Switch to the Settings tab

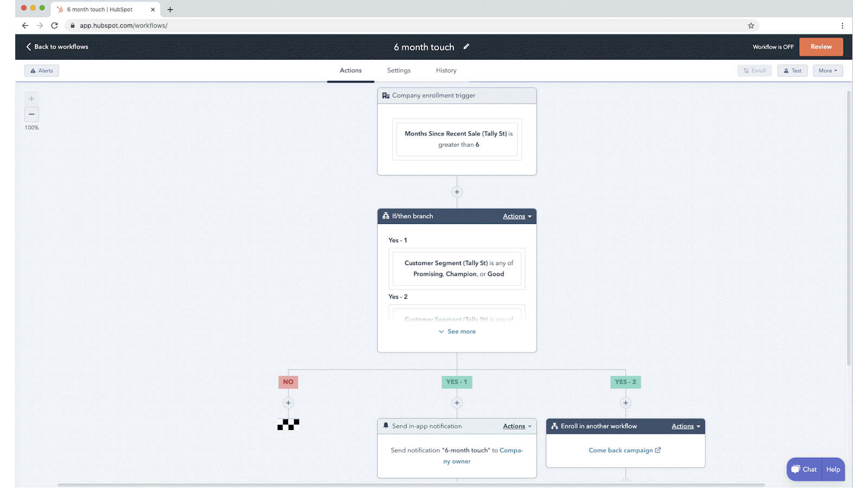tap(399, 70)
